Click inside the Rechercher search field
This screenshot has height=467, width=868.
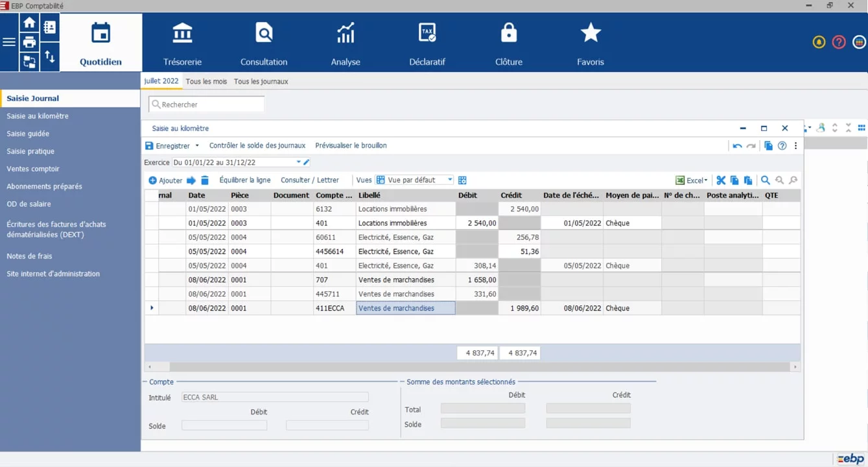coord(207,104)
